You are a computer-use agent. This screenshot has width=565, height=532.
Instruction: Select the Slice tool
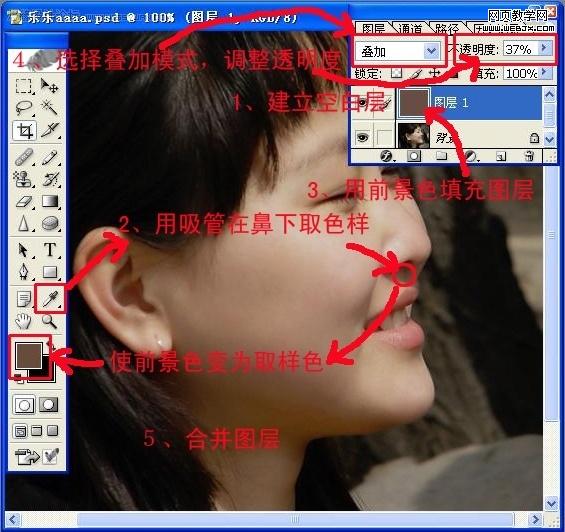coord(49,130)
